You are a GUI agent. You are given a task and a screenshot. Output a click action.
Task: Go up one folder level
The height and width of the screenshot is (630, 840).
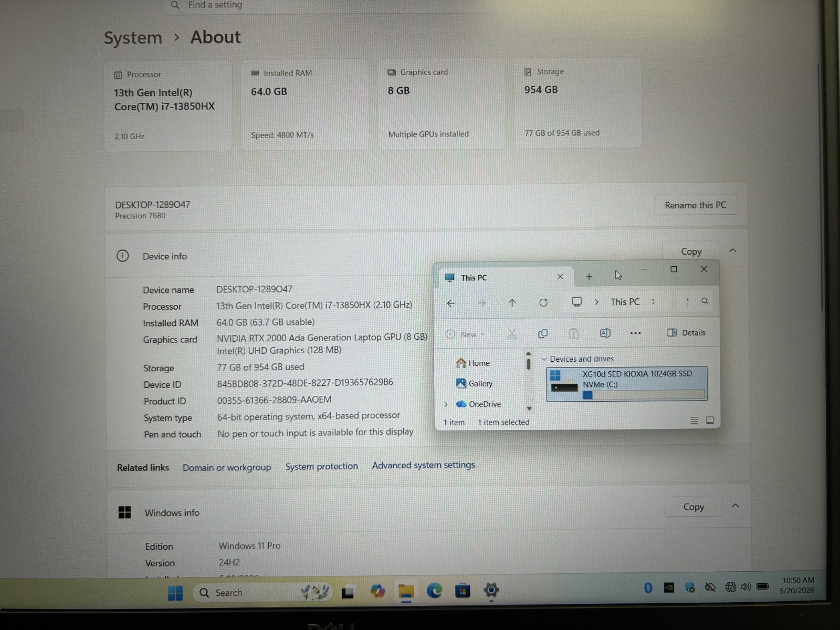tap(512, 302)
